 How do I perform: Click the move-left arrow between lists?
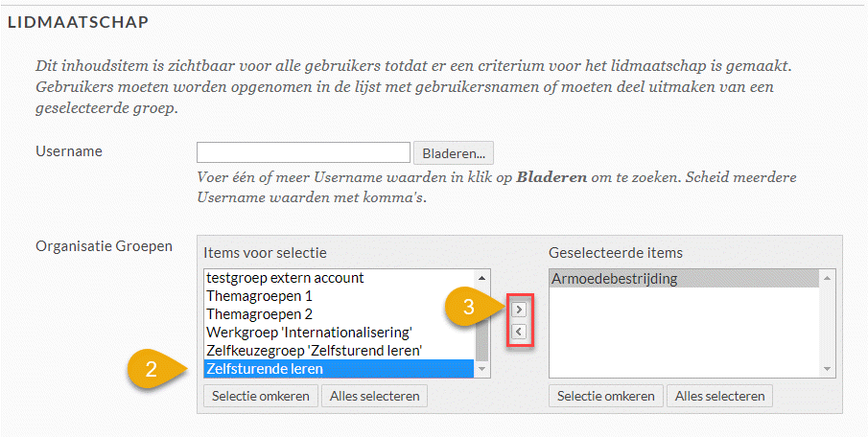coord(519,332)
